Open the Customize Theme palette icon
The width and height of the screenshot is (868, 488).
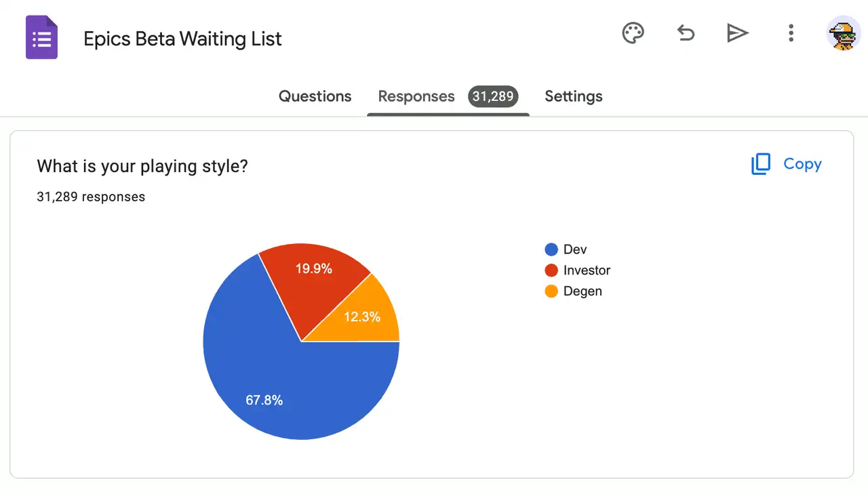[633, 33]
